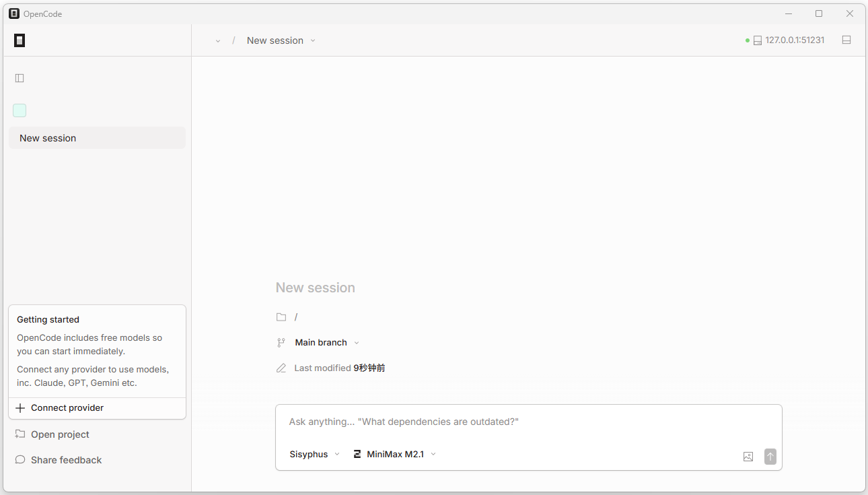Click the attach image icon
The height and width of the screenshot is (495, 868).
tap(748, 457)
